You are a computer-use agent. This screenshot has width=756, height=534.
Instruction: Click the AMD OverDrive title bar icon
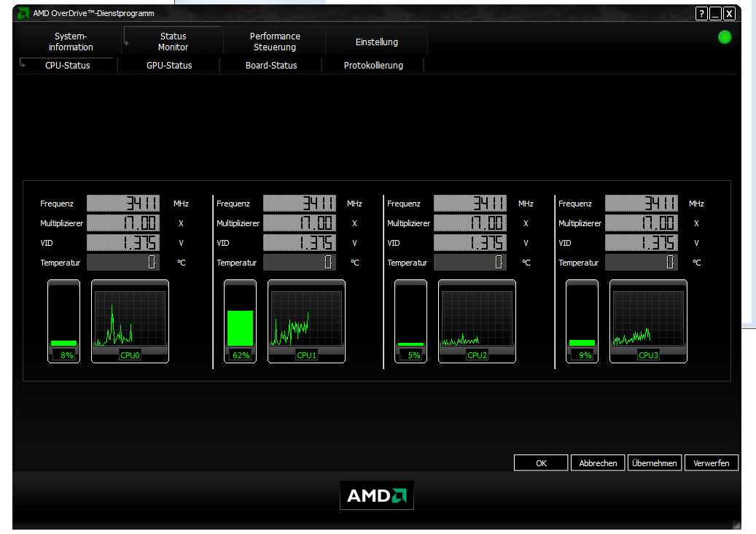[23, 14]
